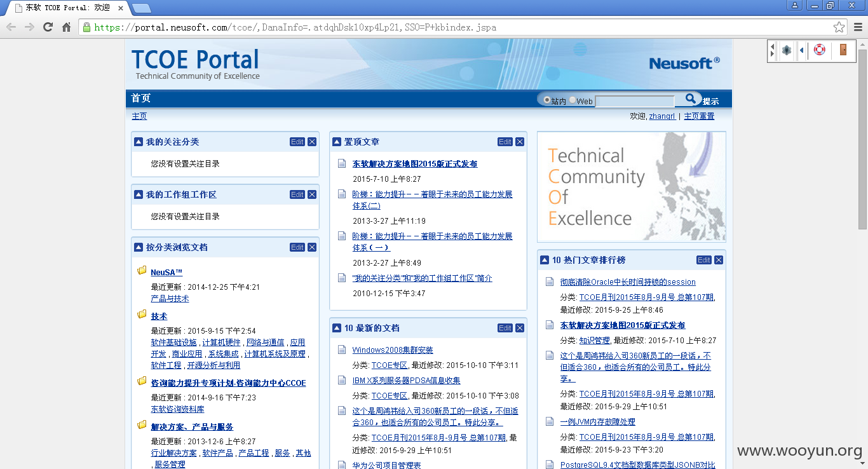The width and height of the screenshot is (868, 469).
Task: Click Edit on 置顶文章 panel
Action: pos(505,142)
